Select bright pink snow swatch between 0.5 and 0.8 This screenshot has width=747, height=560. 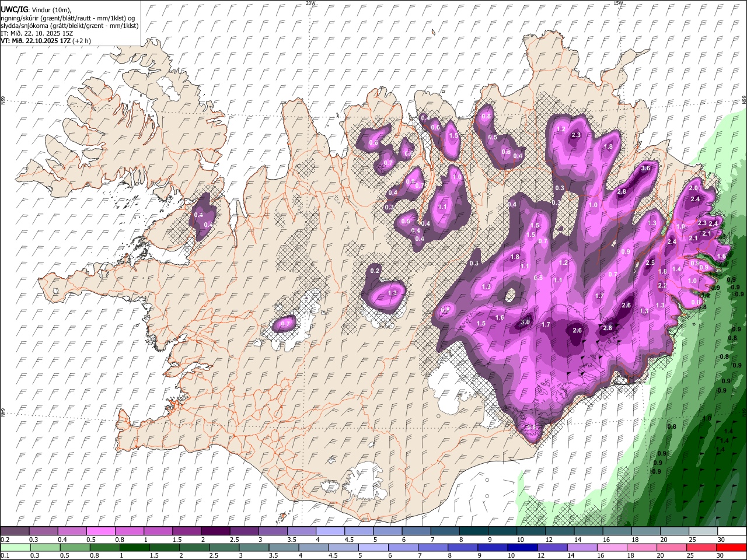click(x=100, y=531)
